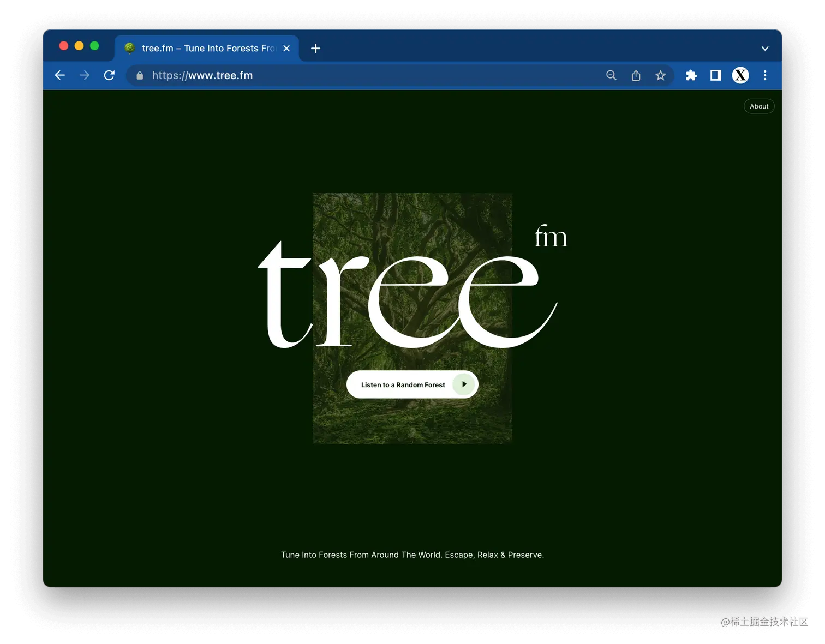Screen dimensions: 825x644
Task: Click the About button
Action: pyautogui.click(x=759, y=106)
